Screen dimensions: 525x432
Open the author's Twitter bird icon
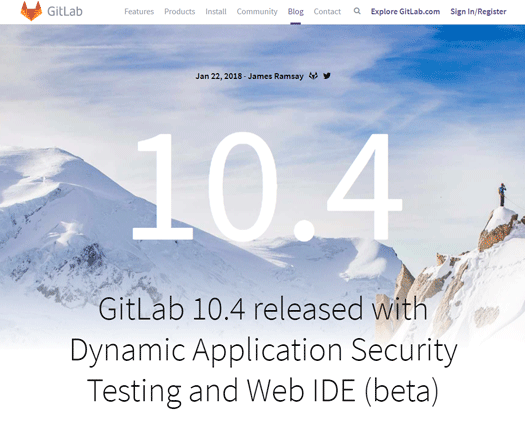[x=327, y=76]
